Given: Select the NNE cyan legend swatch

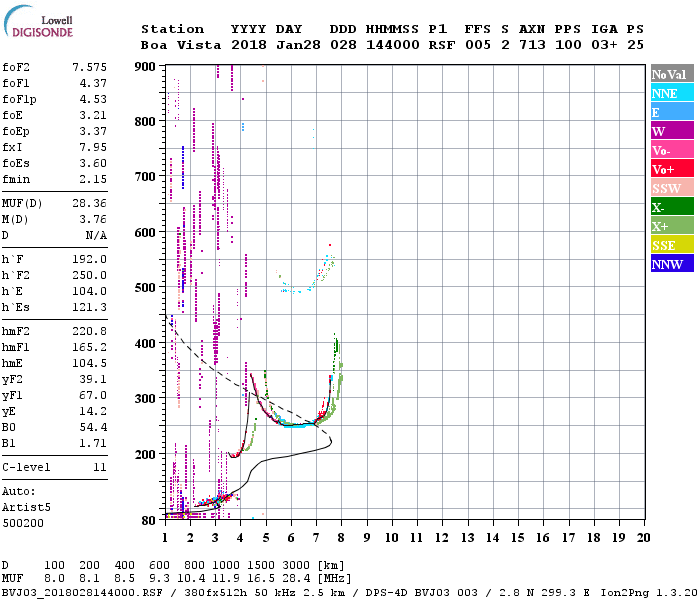Looking at the screenshot, I should [672, 93].
